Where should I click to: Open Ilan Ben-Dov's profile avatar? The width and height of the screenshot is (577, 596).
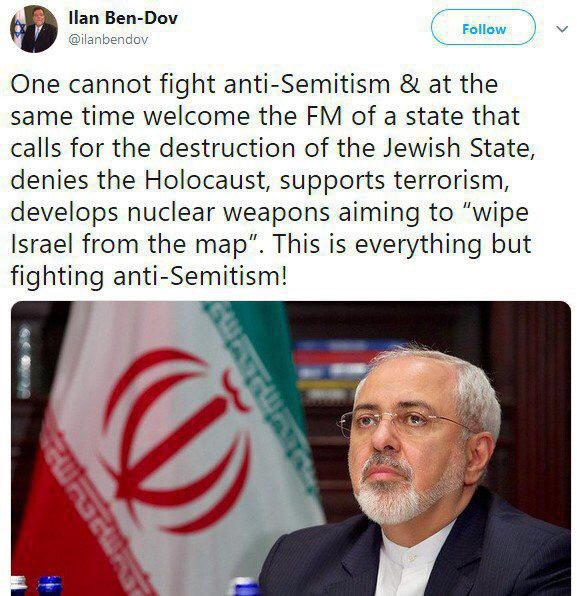33,29
